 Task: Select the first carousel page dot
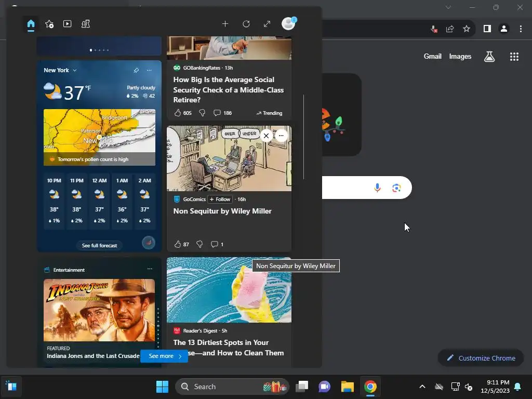(90, 50)
